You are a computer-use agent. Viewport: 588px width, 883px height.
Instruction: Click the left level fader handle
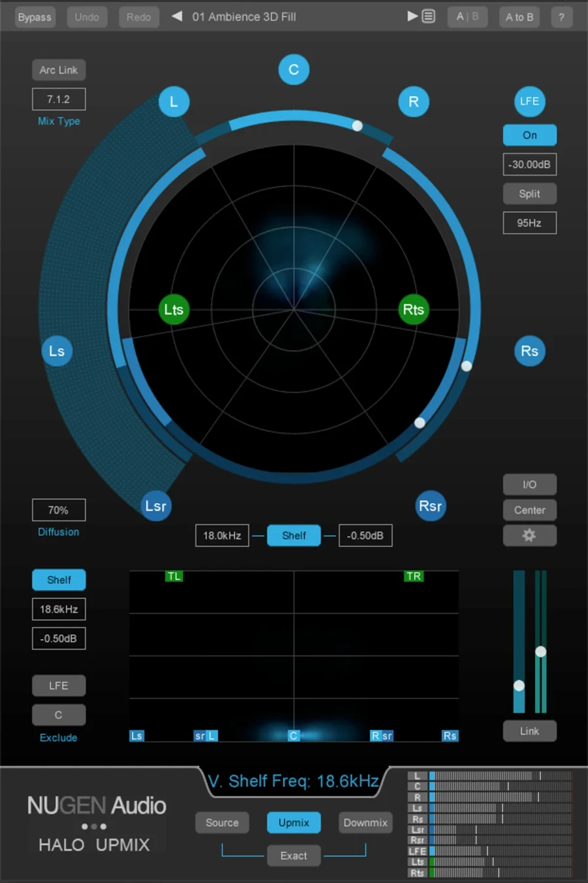(x=519, y=686)
